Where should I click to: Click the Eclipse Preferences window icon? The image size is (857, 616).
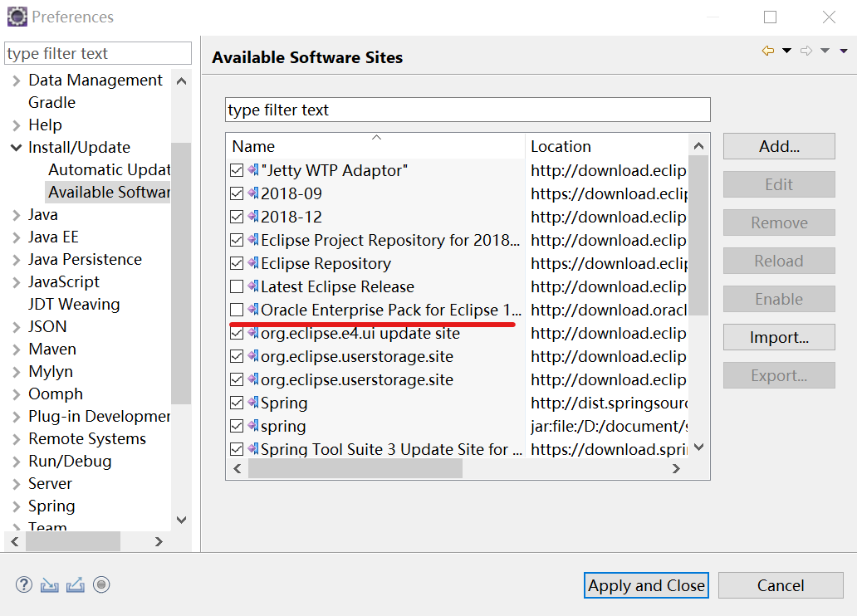[x=17, y=17]
